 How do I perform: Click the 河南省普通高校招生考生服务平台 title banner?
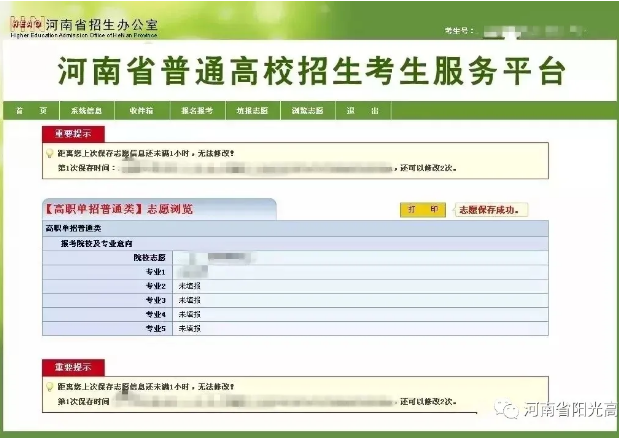312,71
